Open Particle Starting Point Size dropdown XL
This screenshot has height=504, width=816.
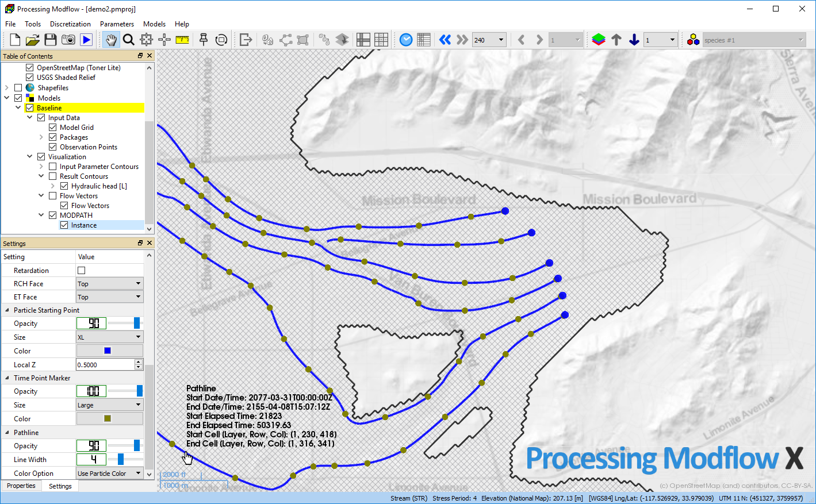tap(110, 337)
